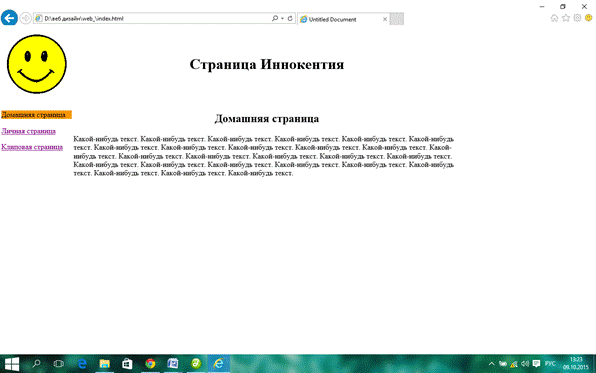This screenshot has width=596, height=373.
Task: Restore down the browser window
Action: coord(563,6)
